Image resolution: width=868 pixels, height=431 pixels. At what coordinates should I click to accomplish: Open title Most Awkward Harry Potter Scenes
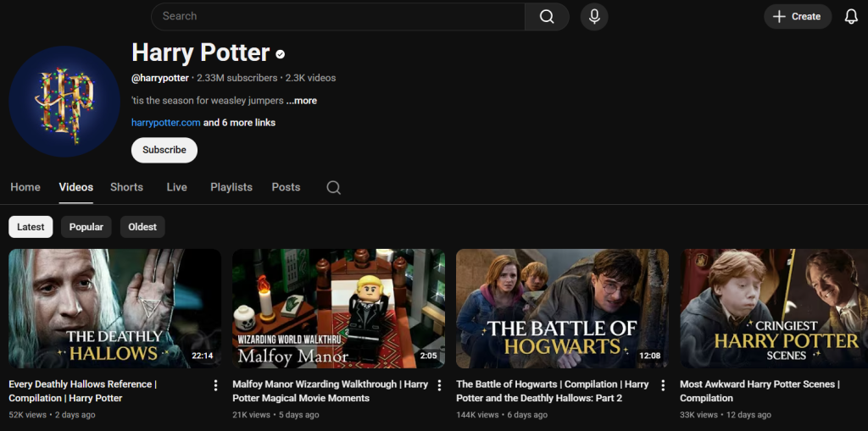point(760,391)
